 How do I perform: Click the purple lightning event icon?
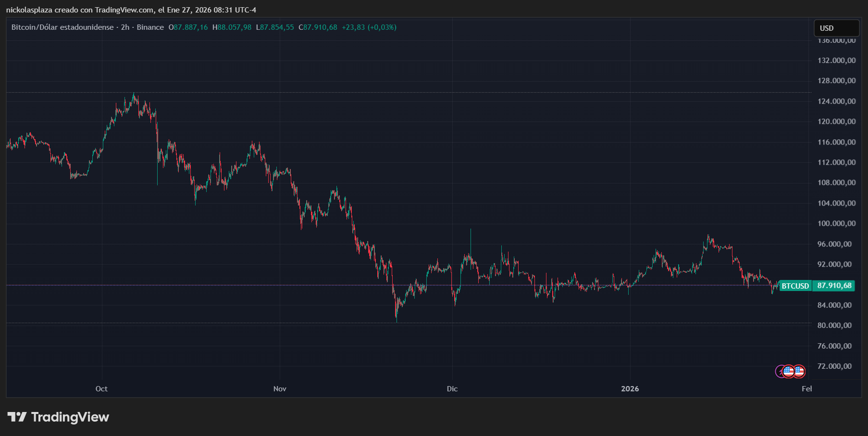[x=780, y=371]
